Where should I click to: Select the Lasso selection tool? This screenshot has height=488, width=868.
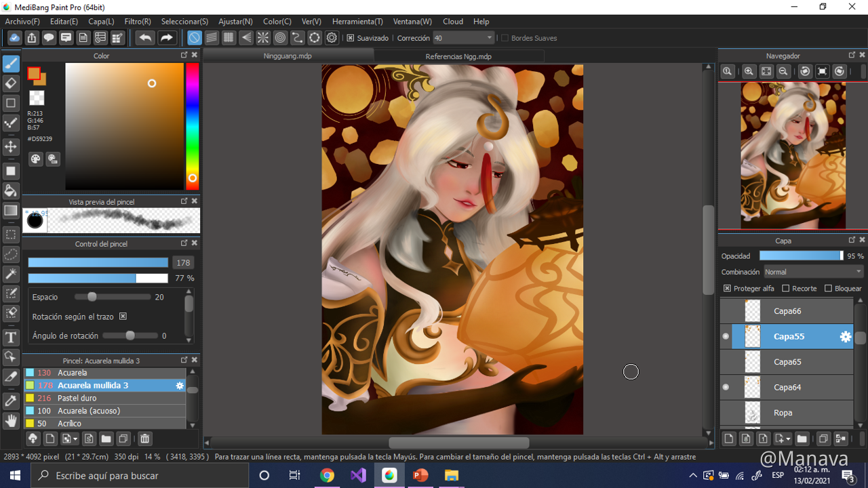click(11, 254)
